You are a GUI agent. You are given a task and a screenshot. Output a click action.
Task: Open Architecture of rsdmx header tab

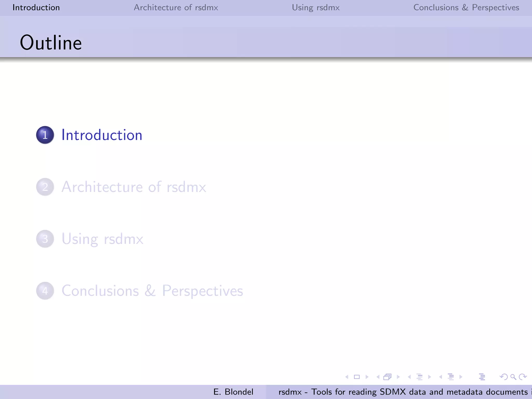pos(176,8)
